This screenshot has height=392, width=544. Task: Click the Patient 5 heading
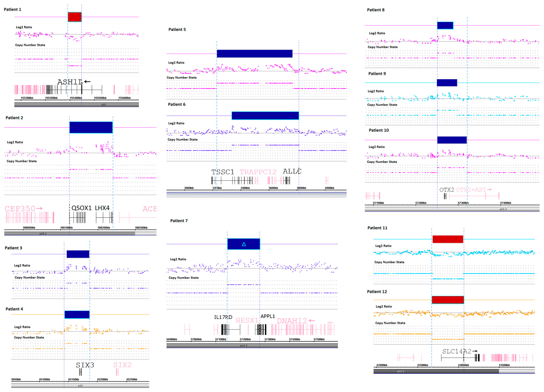[x=177, y=30]
